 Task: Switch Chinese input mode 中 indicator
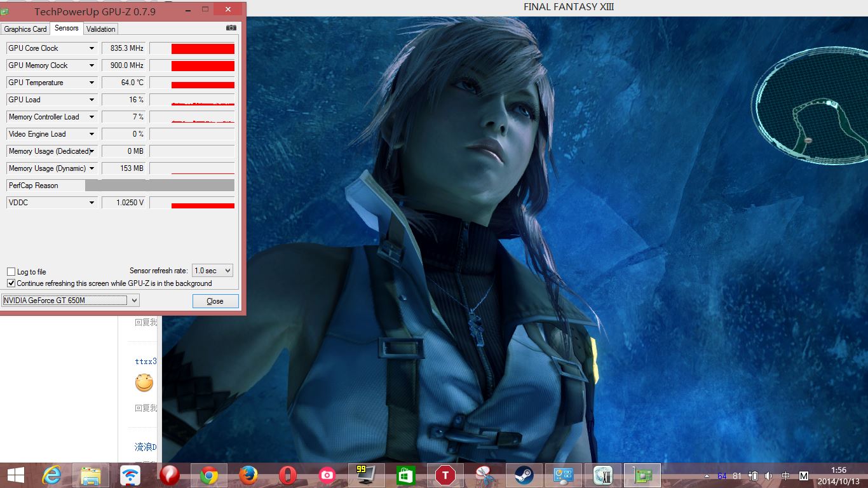(x=786, y=476)
